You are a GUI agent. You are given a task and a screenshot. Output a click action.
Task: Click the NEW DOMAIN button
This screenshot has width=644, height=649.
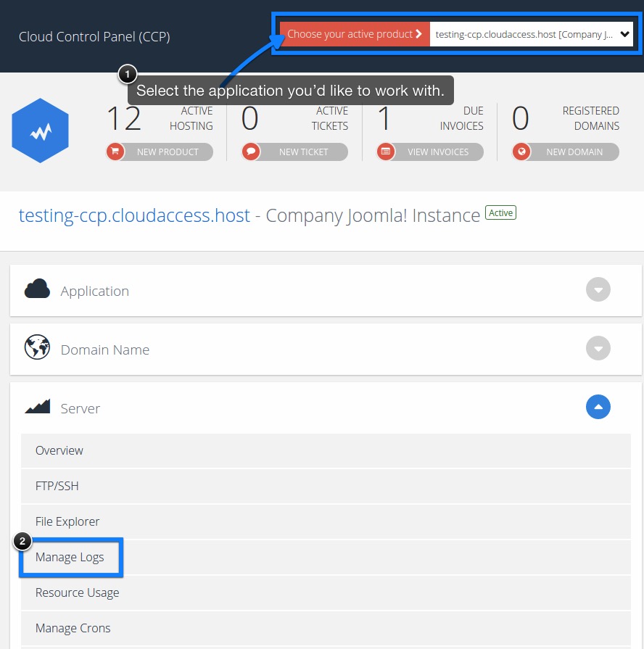pos(566,152)
